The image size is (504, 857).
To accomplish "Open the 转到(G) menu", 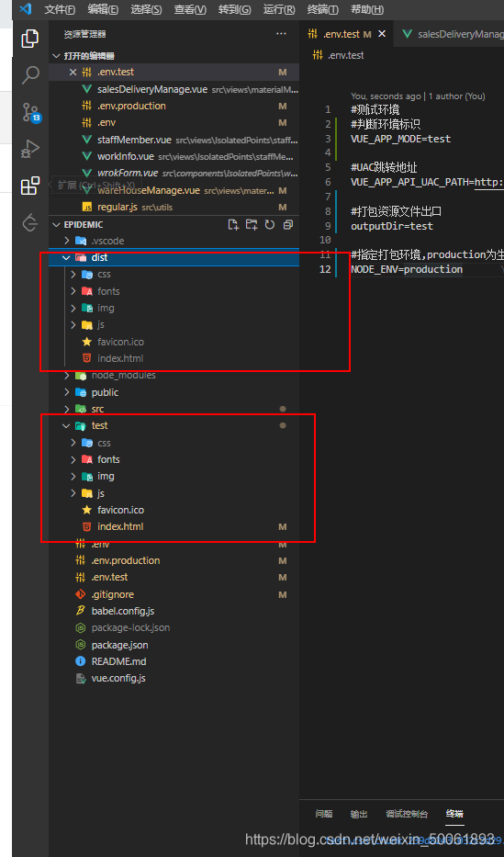I will coord(235,10).
